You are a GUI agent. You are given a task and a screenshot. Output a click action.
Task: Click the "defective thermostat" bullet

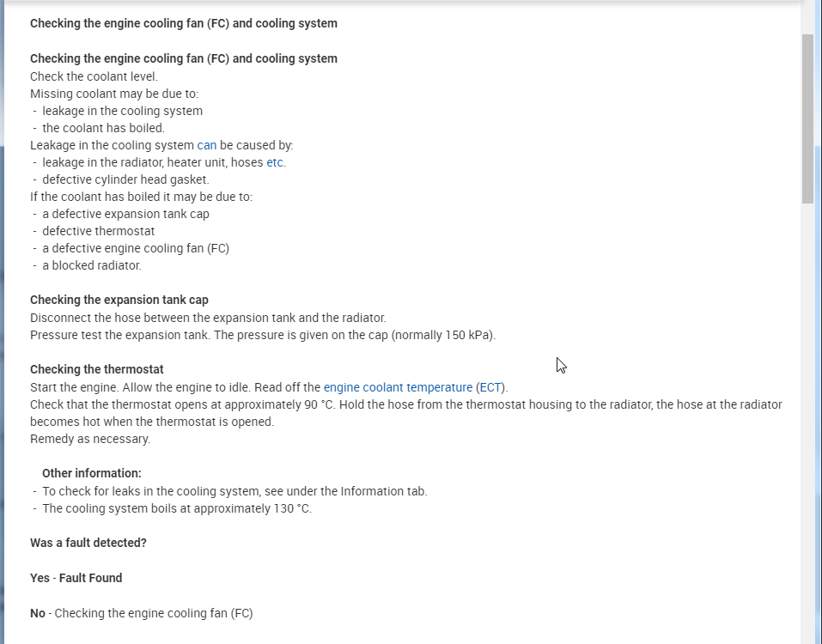click(x=99, y=231)
